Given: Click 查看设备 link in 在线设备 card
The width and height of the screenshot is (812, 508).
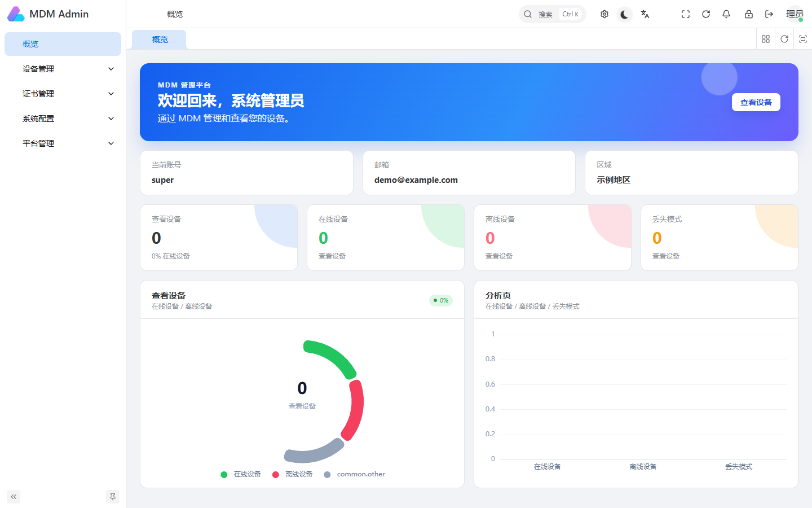Looking at the screenshot, I should coord(332,256).
